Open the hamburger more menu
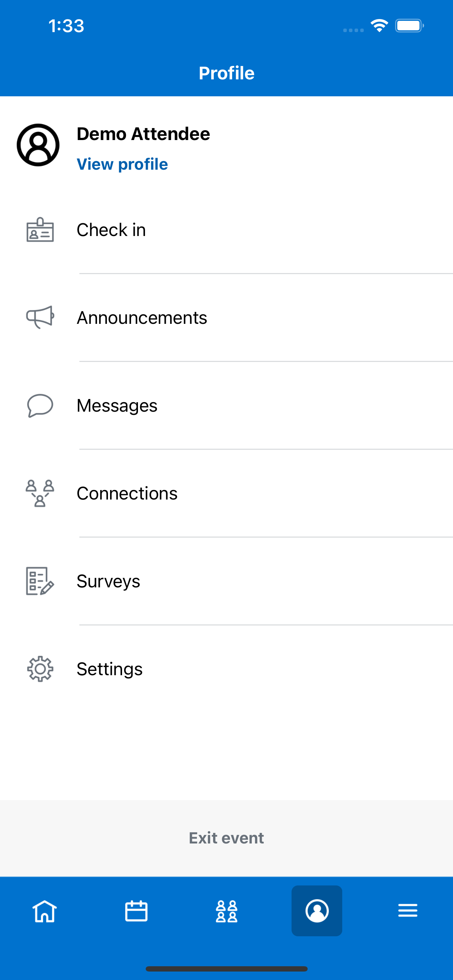 pyautogui.click(x=408, y=911)
